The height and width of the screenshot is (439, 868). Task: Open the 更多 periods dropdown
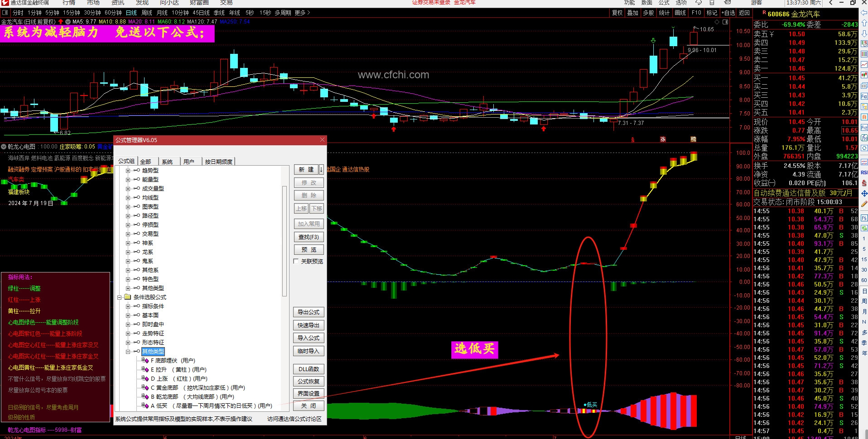pyautogui.click(x=302, y=13)
